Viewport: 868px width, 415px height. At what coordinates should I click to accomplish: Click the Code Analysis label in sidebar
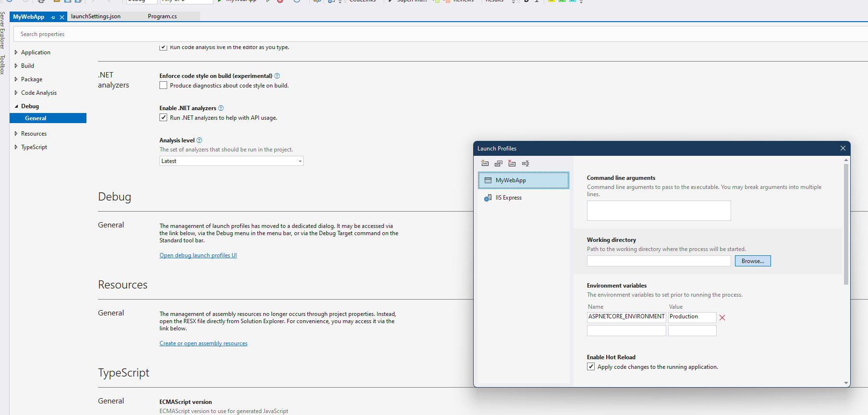pos(39,93)
